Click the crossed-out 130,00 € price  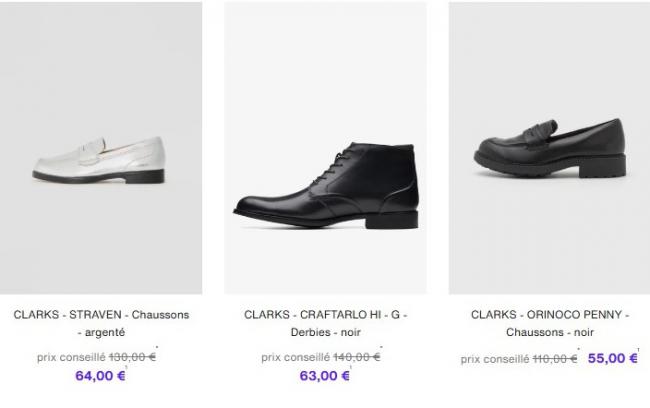pos(133,356)
